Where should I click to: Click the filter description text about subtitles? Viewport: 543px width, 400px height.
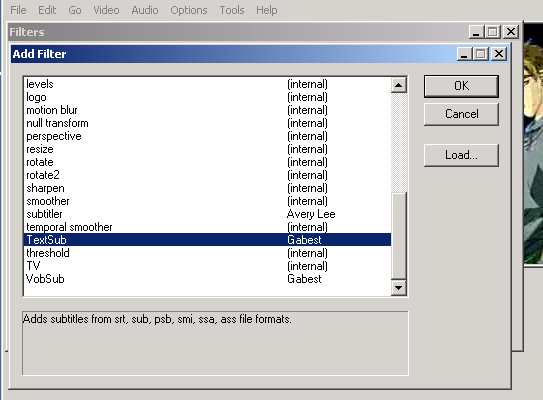point(157,319)
